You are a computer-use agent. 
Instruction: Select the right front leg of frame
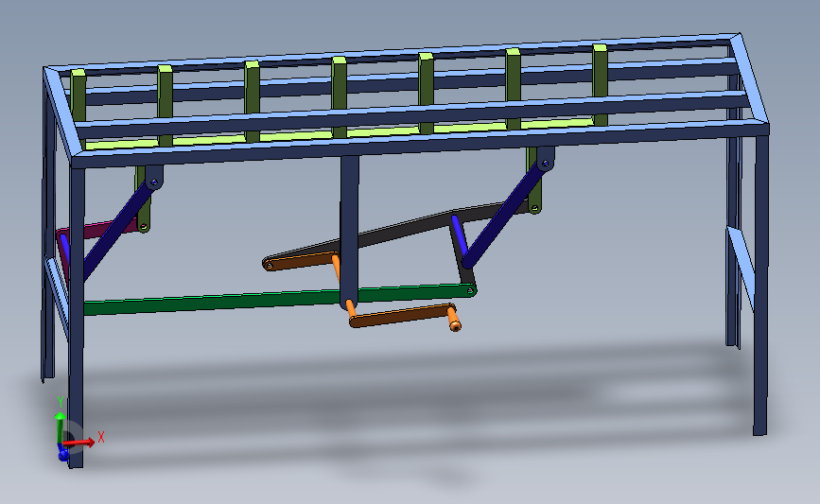click(760, 285)
